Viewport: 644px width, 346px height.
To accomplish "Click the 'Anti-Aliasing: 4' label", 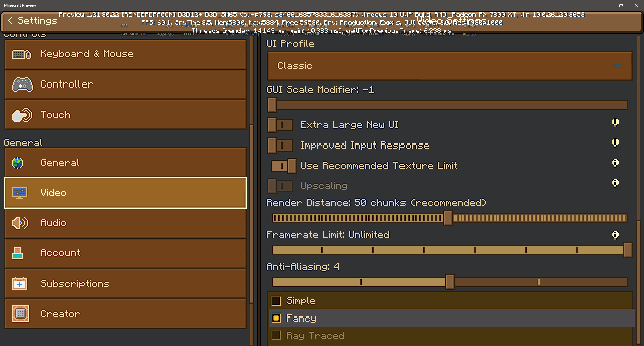I will (303, 267).
